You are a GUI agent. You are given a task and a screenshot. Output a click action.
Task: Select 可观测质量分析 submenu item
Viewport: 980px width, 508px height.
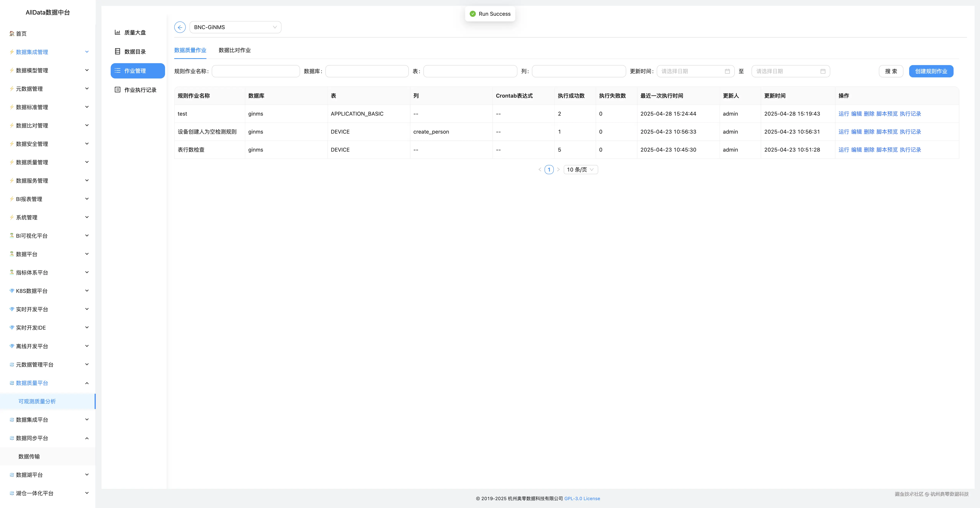tap(37, 402)
